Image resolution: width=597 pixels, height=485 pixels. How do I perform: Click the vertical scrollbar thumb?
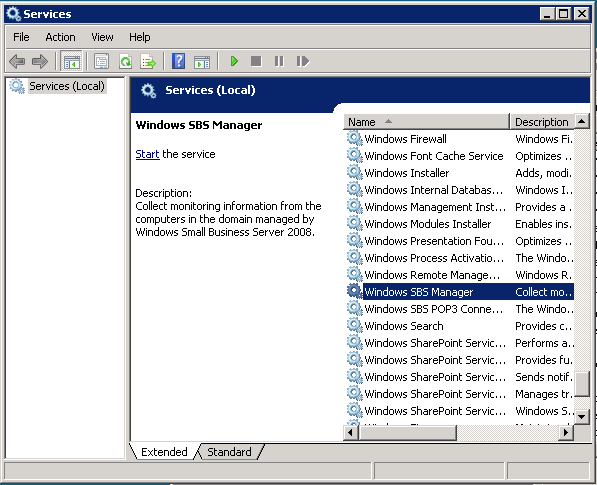coord(581,384)
